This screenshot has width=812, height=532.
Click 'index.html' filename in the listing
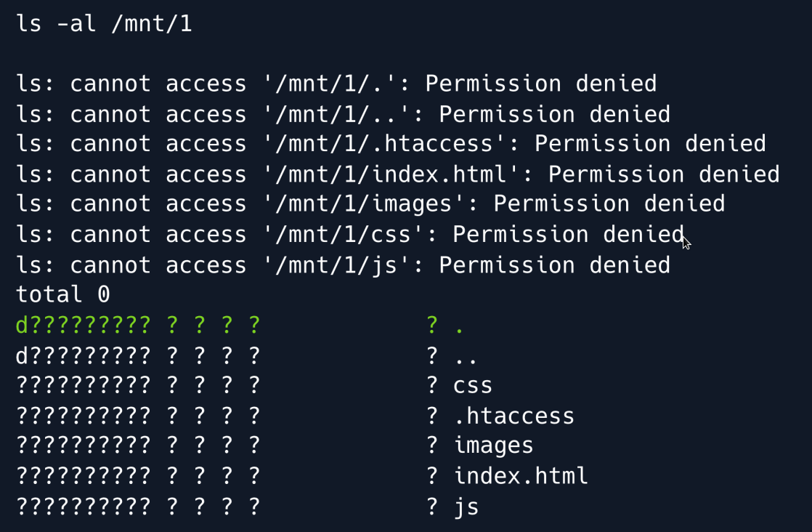pos(521,476)
